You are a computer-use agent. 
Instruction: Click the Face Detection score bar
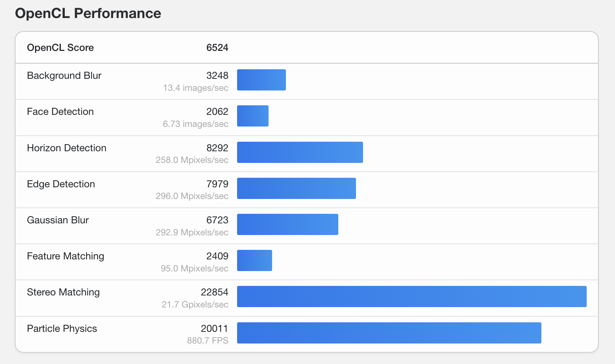253,116
